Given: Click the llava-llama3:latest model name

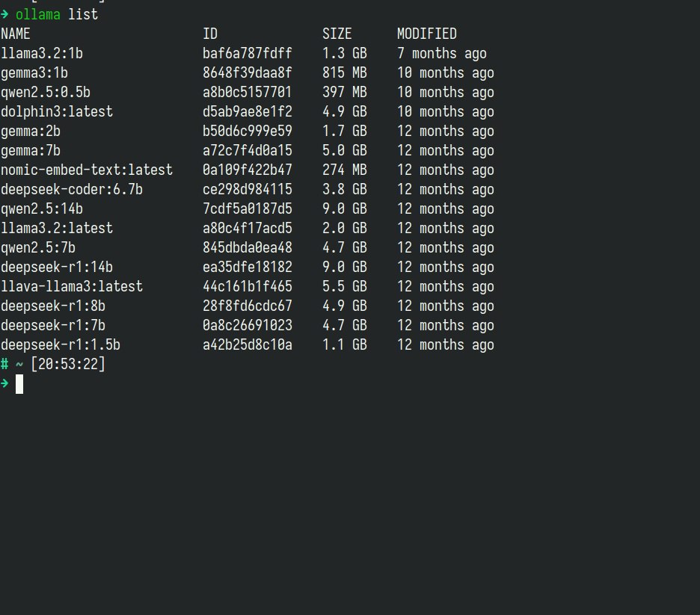Looking at the screenshot, I should coord(72,286).
